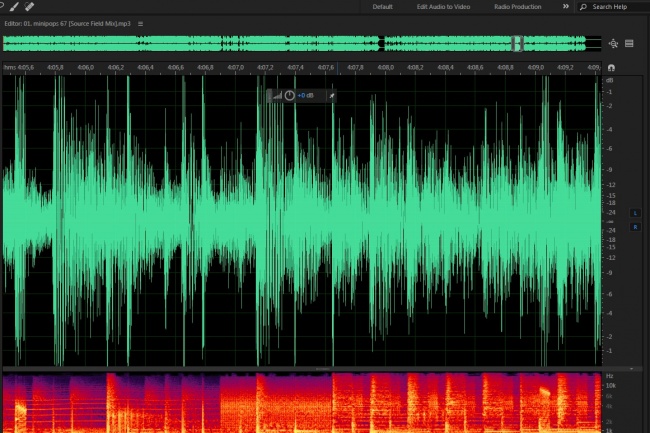Screen dimensions: 650x433
Task: Click the dB amplitude scale label
Action: tap(609, 80)
